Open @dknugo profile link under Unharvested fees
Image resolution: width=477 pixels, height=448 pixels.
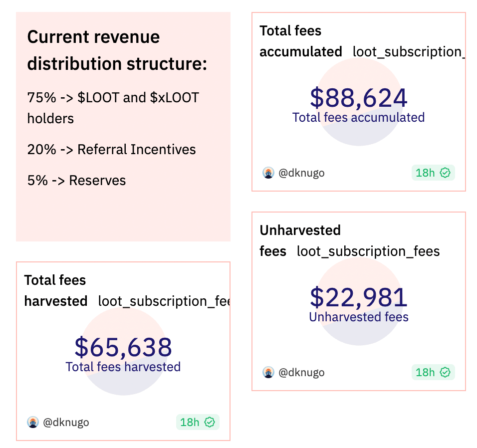click(301, 373)
